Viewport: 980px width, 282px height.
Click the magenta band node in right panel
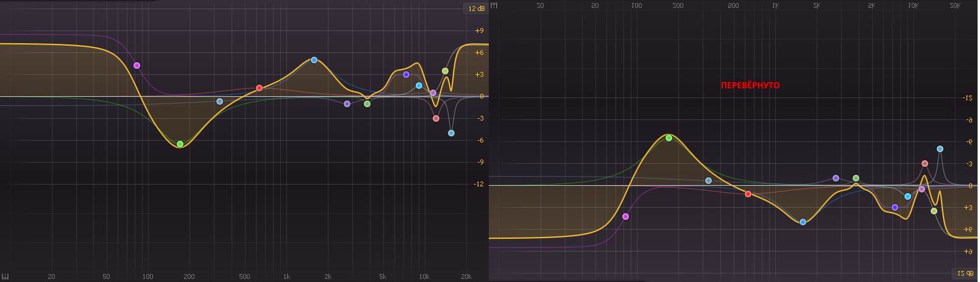626,217
